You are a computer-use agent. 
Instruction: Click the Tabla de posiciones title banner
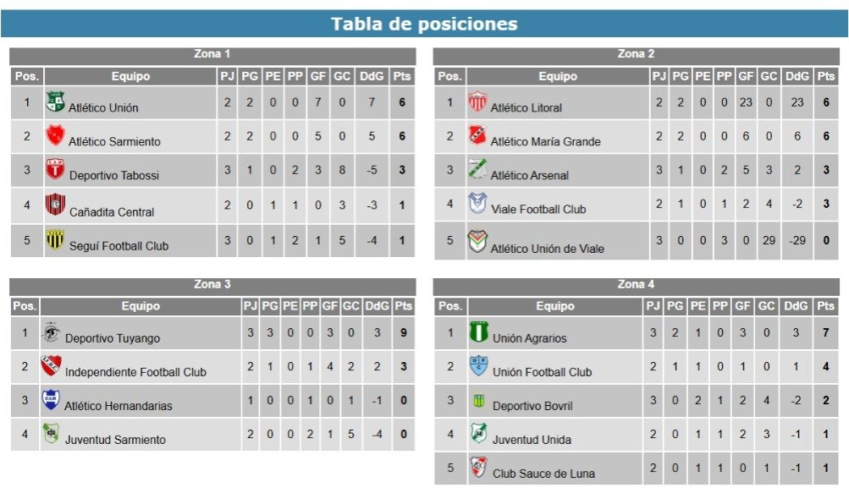coord(425,24)
